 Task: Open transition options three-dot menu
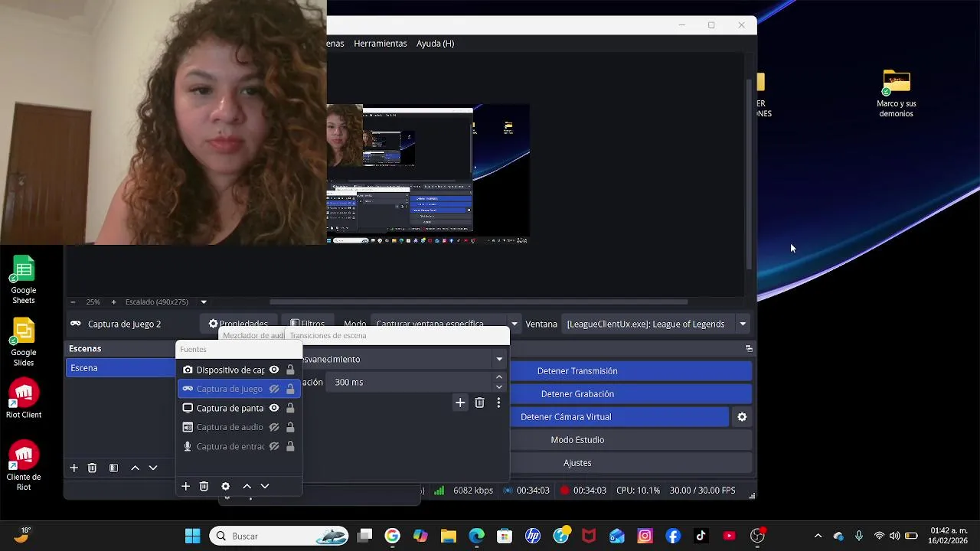coord(498,403)
